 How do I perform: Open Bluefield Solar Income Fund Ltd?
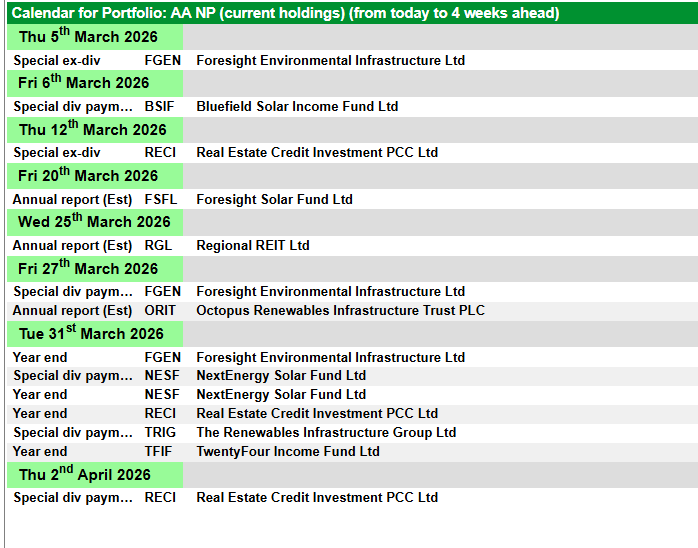tap(297, 107)
